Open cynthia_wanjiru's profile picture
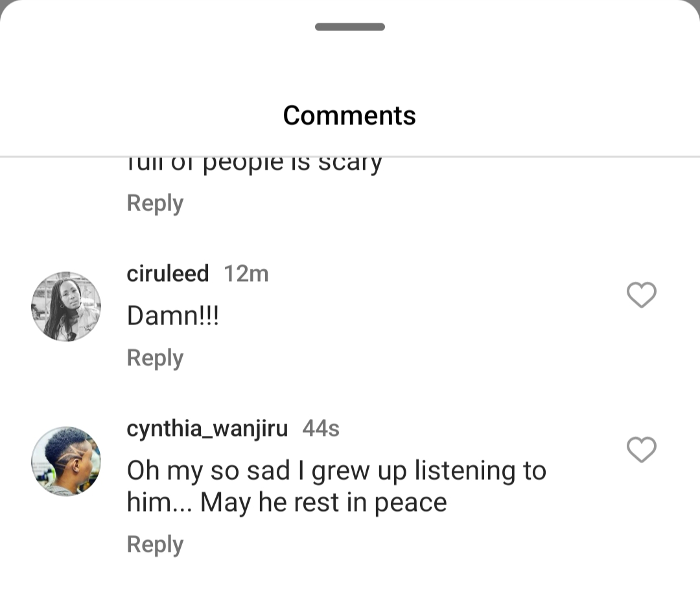 (66, 461)
